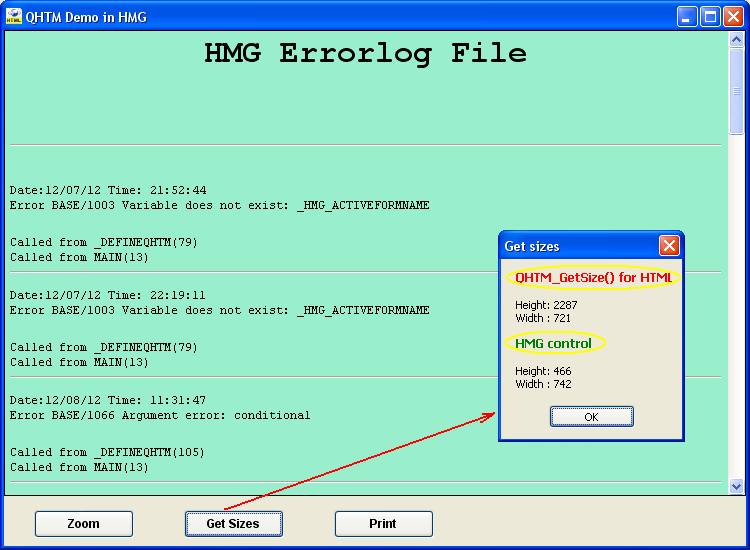
Task: Close the Get sizes dialog with X
Action: point(669,246)
